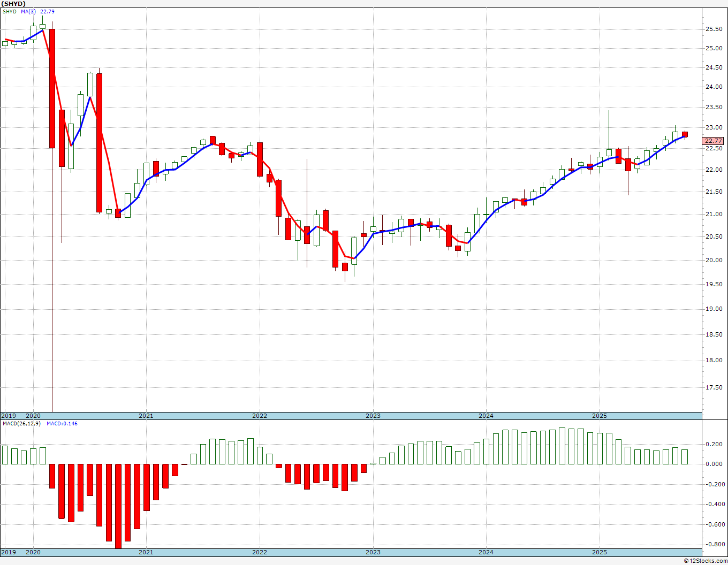Click 2024 on the MACD panel time axis

point(486,552)
